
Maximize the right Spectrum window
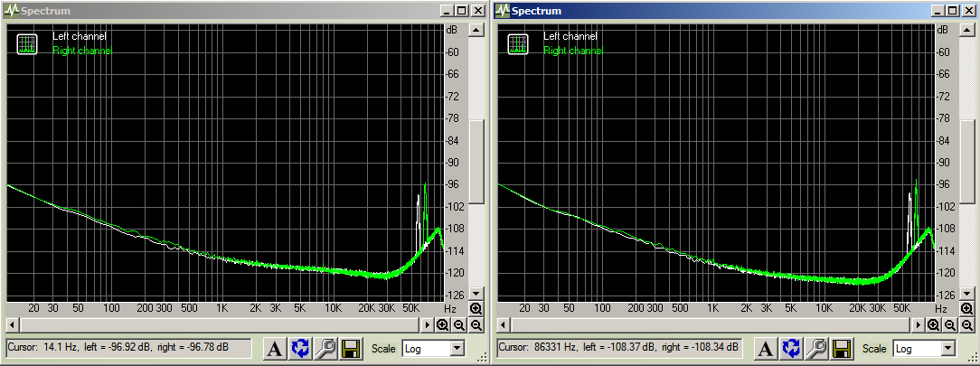[x=953, y=11]
